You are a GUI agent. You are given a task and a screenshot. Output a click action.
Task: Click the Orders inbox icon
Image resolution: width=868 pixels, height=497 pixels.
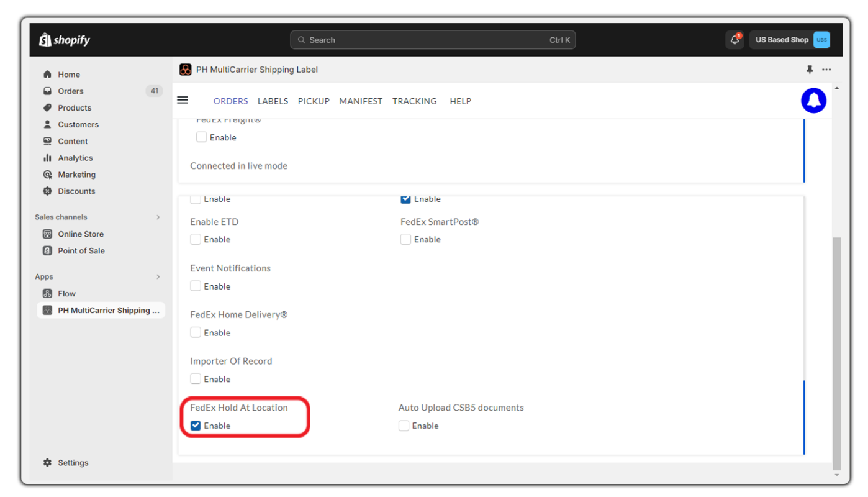47,91
